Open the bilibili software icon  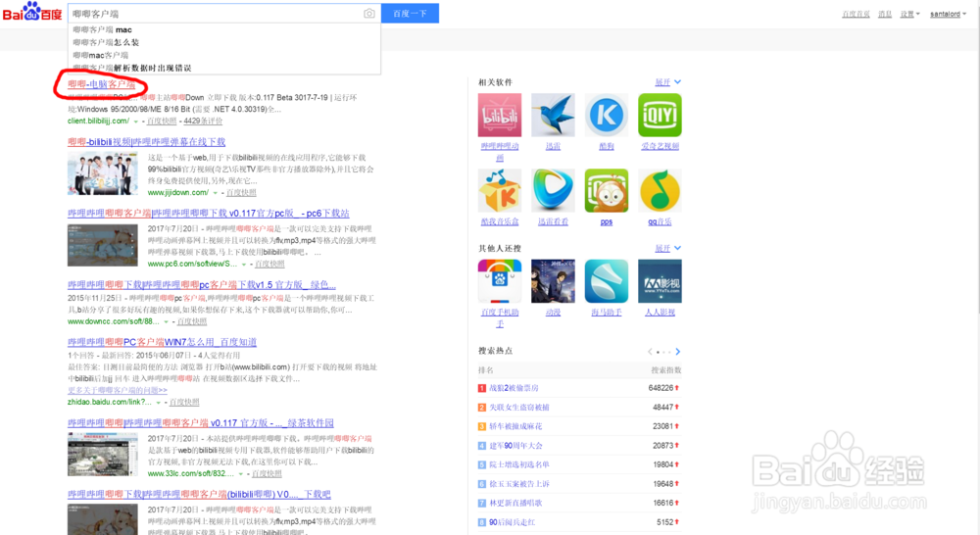(x=500, y=115)
